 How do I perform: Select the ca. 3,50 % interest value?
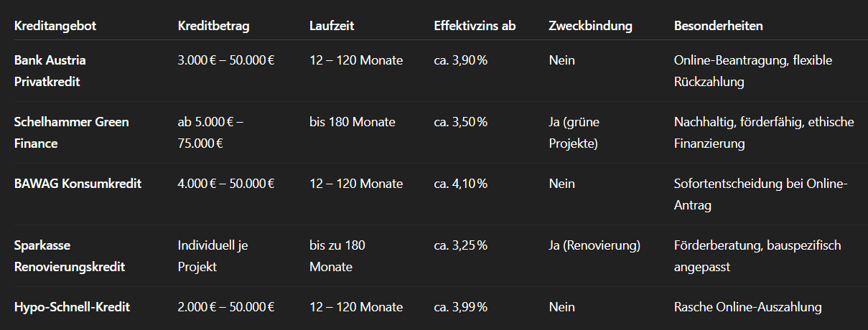460,122
